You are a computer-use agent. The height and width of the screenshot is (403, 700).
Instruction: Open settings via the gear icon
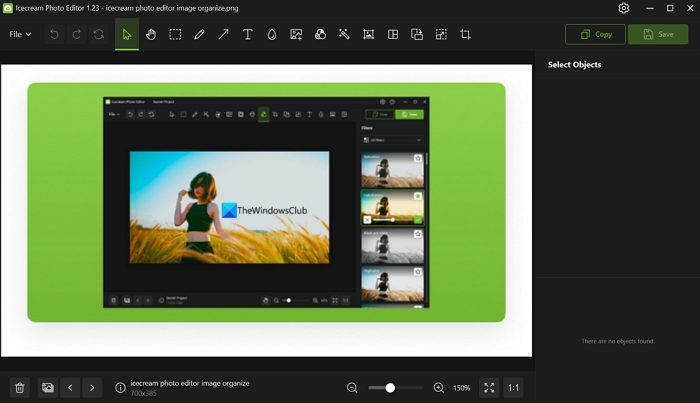coord(624,8)
